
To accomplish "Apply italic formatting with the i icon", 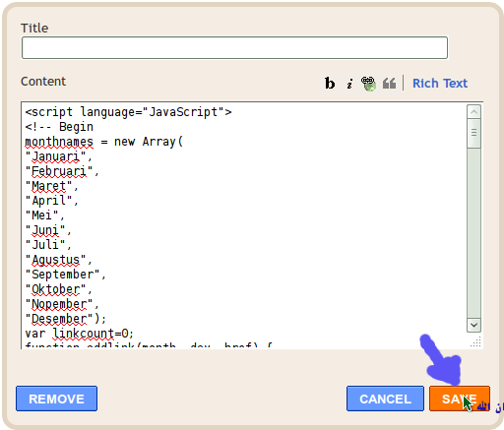I will click(x=349, y=84).
